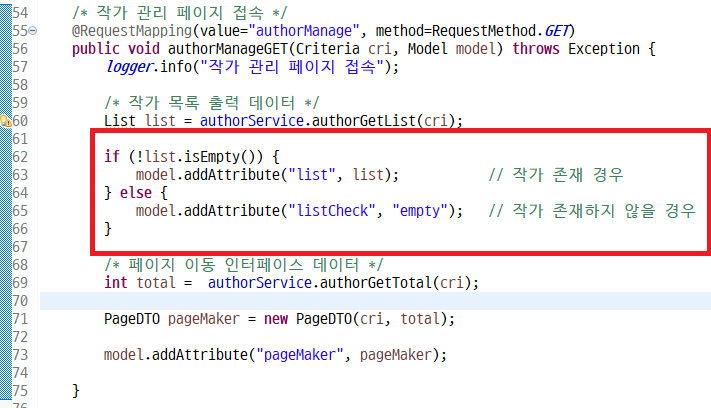Place cursor on highlighted empty line 70
Screen dimensions: 711x408
375,301
